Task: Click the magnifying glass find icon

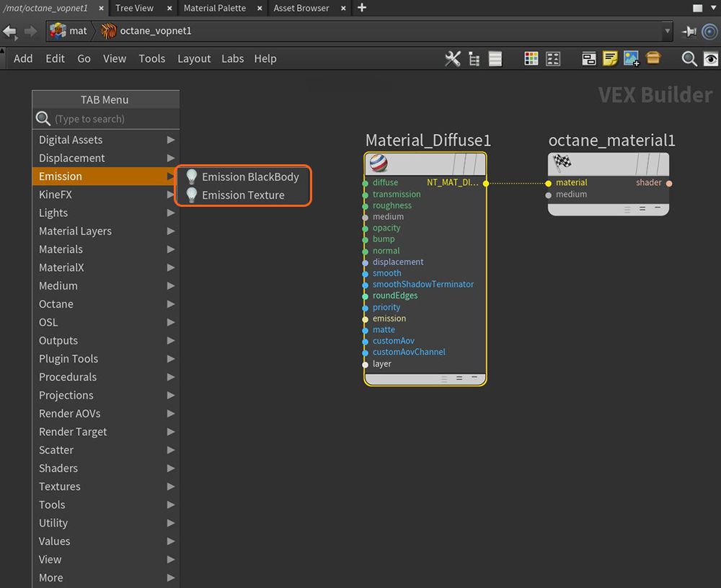Action: point(689,59)
